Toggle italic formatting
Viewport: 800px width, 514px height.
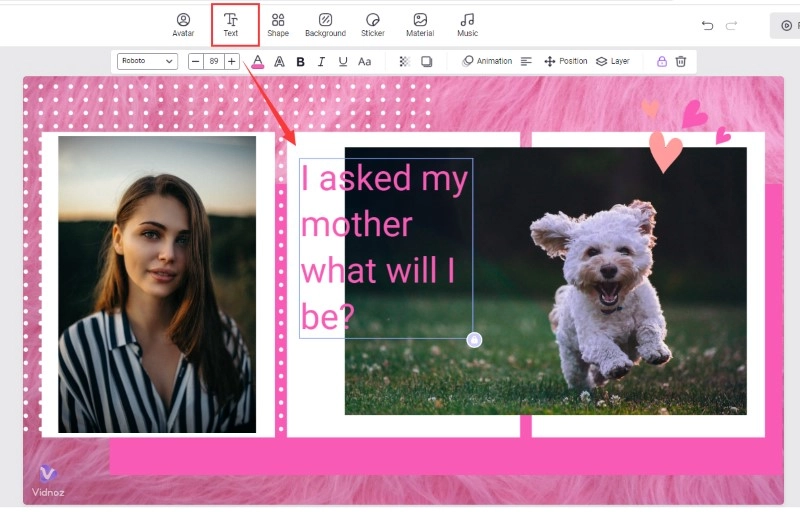pyautogui.click(x=321, y=61)
